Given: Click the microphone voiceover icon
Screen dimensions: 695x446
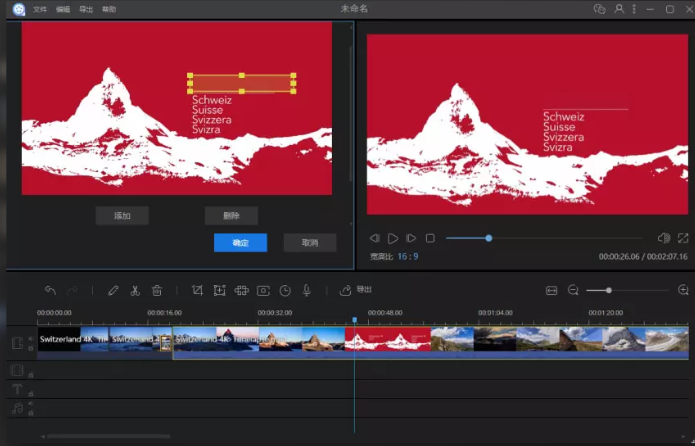Looking at the screenshot, I should tap(307, 290).
